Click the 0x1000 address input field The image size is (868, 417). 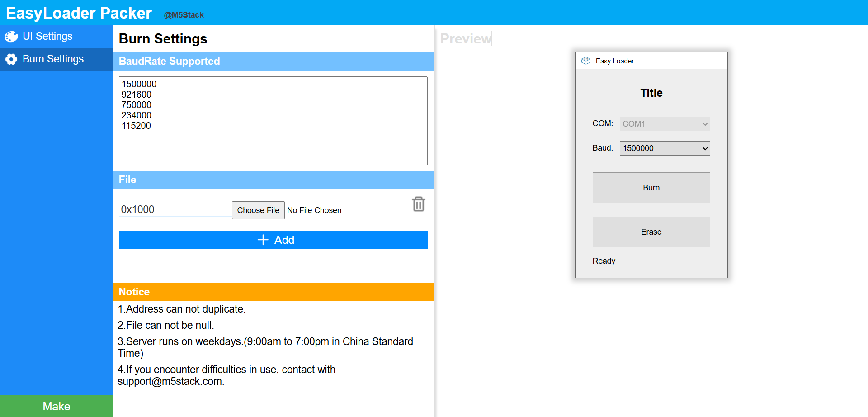point(175,209)
